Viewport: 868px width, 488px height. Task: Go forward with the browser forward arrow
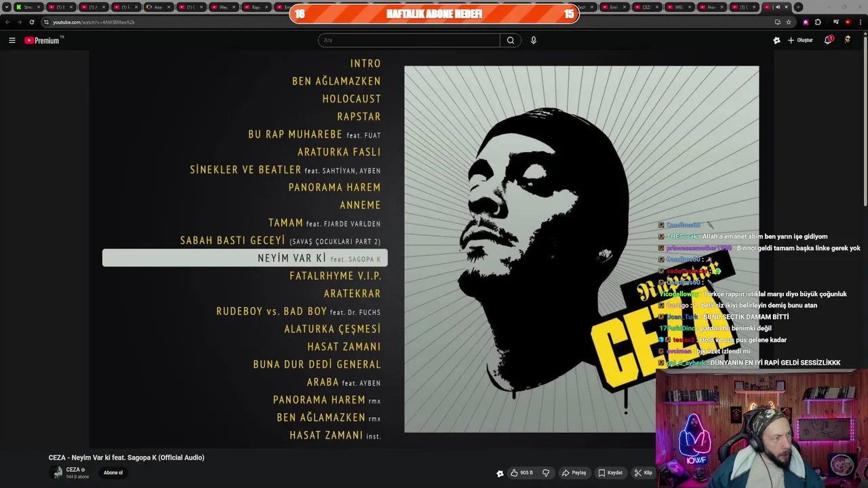(x=19, y=22)
